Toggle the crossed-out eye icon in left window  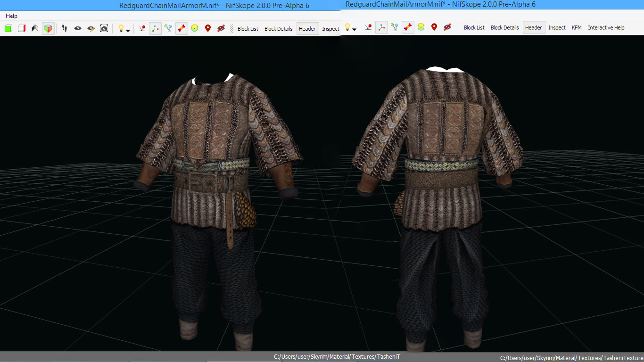[221, 28]
